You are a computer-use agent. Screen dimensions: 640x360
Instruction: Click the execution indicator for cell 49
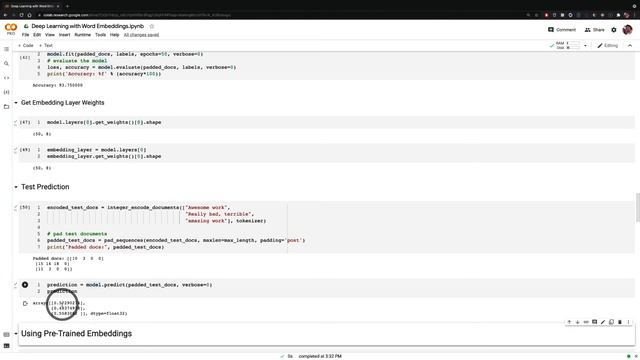point(25,150)
